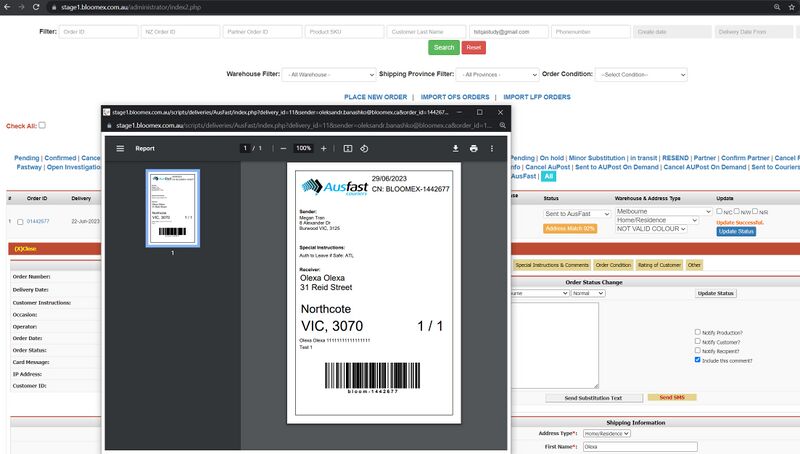Screen dimensions: 800x454
Task: Maximize the Ausfast label popup window
Action: (x=480, y=112)
